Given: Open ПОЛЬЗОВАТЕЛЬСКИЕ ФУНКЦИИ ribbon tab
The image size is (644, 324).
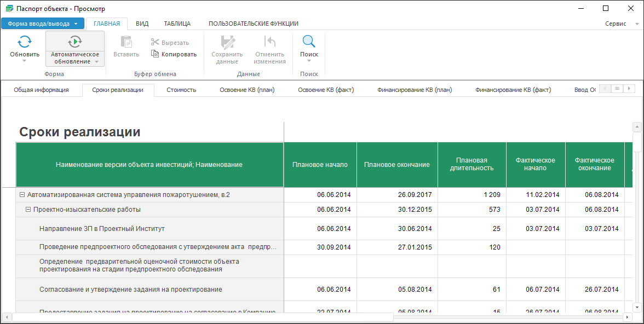Looking at the screenshot, I should point(253,24).
